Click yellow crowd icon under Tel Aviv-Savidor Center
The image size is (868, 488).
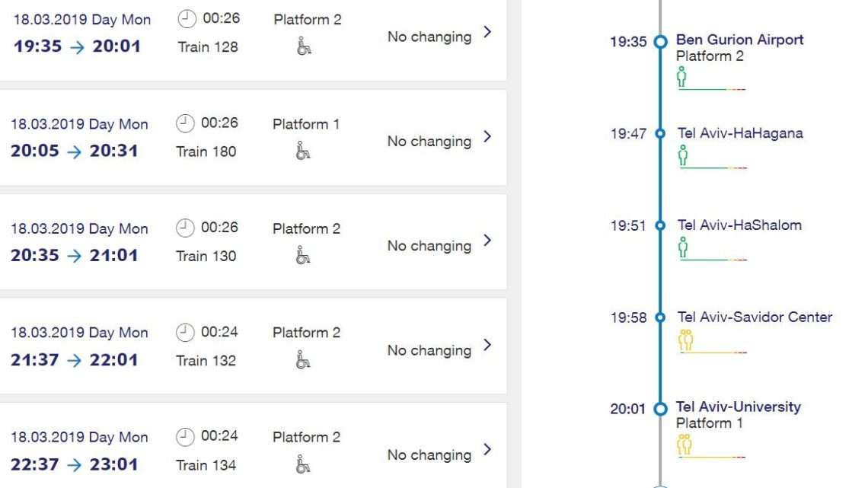[685, 340]
